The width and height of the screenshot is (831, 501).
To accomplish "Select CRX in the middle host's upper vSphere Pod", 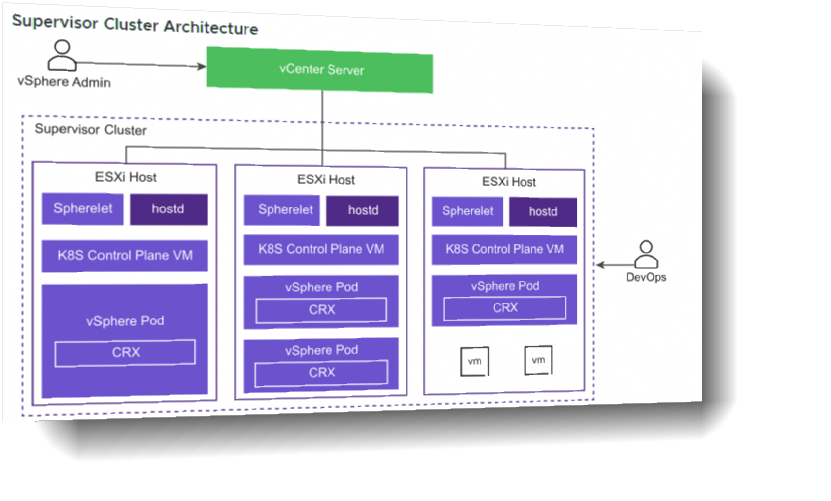I will (x=321, y=310).
